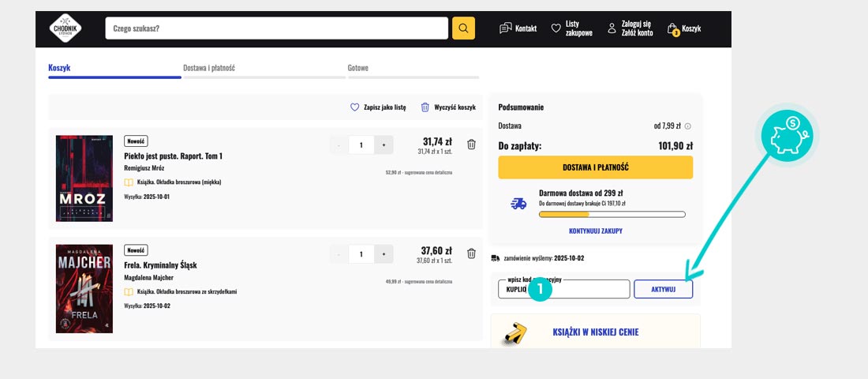Viewport: 868px width, 379px height.
Task: Click the yellow search magnifier button
Action: click(463, 28)
